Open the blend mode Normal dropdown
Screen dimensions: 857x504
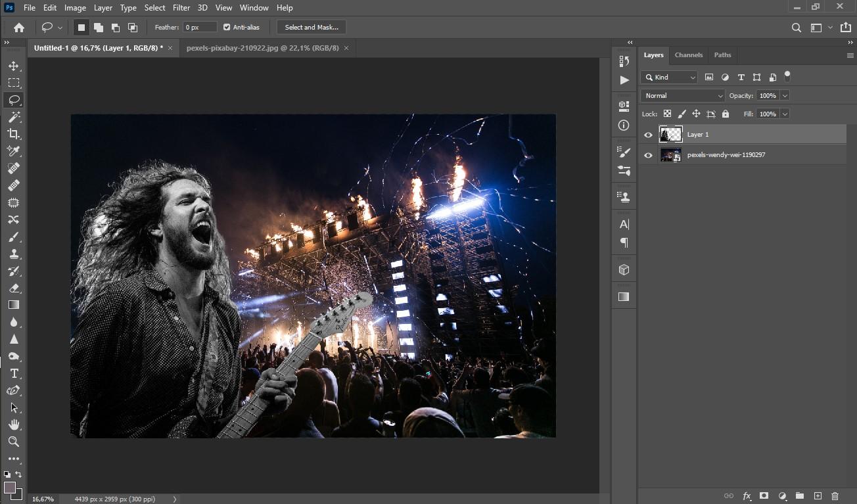click(682, 95)
